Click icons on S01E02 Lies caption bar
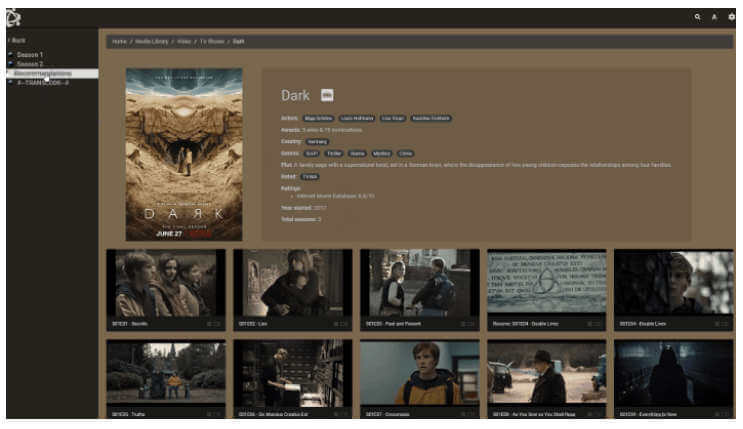Viewport: 743px width, 429px height. (x=341, y=324)
